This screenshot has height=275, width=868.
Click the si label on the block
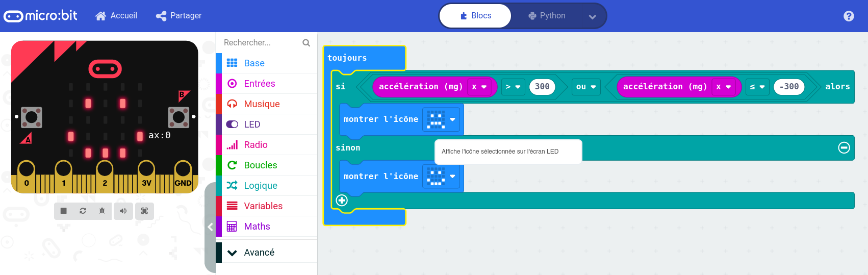click(x=341, y=87)
